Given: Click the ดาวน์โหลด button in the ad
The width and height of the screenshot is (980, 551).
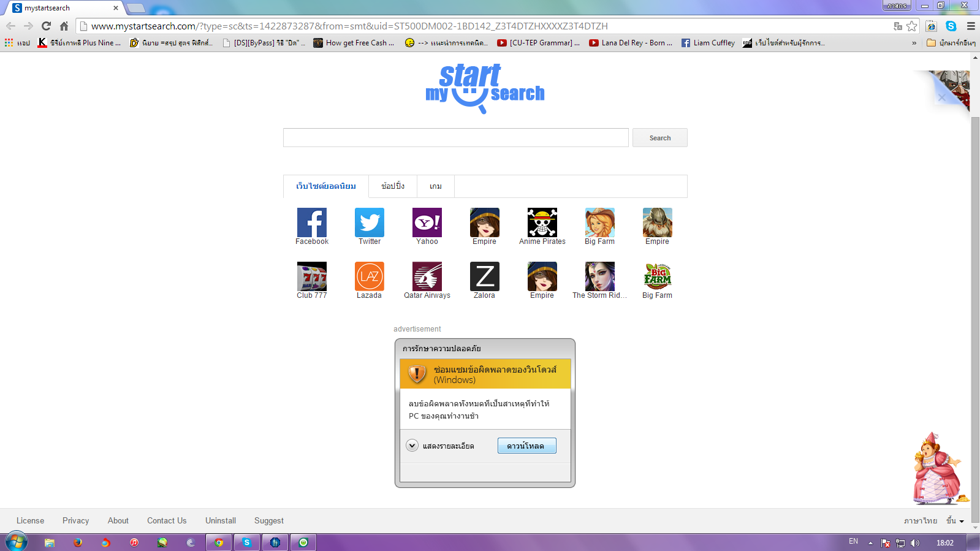Looking at the screenshot, I should (527, 446).
